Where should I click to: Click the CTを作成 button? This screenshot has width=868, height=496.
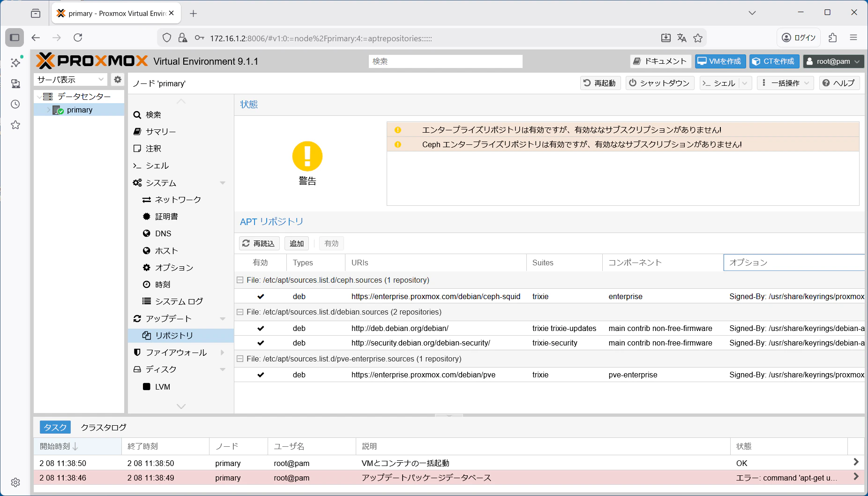pos(774,61)
